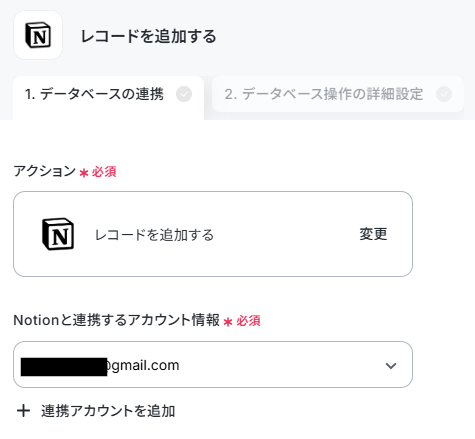
Task: Click the Notionと連携するアカウント情報 label
Action: pos(117,320)
